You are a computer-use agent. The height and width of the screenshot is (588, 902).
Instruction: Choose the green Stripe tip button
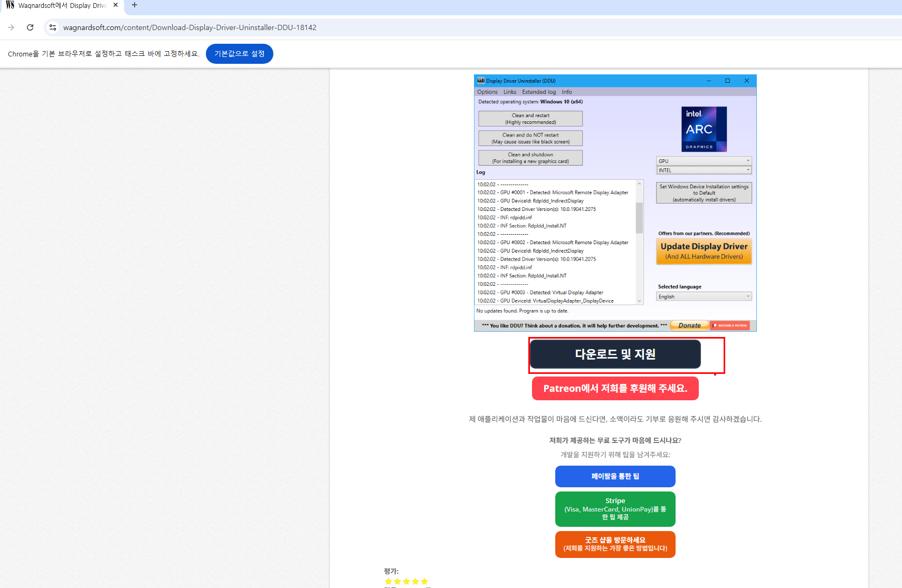[x=615, y=509]
